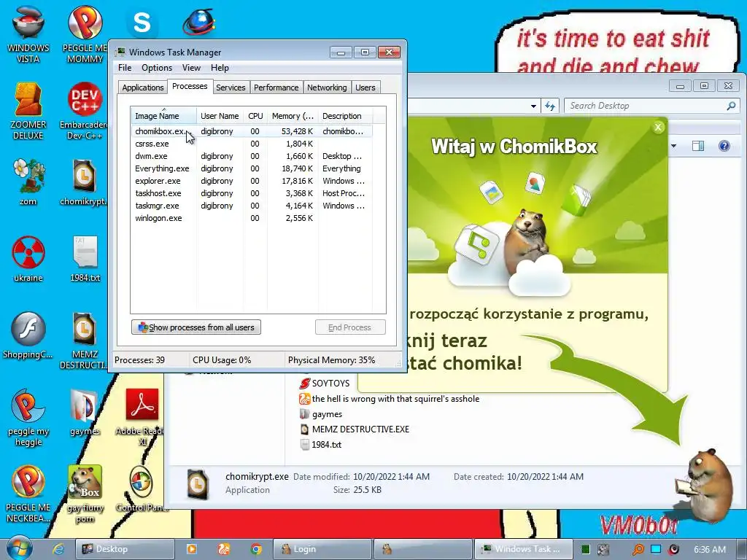Click the Search Desktop magnifier icon
Screen dimensions: 747x560
click(731, 106)
